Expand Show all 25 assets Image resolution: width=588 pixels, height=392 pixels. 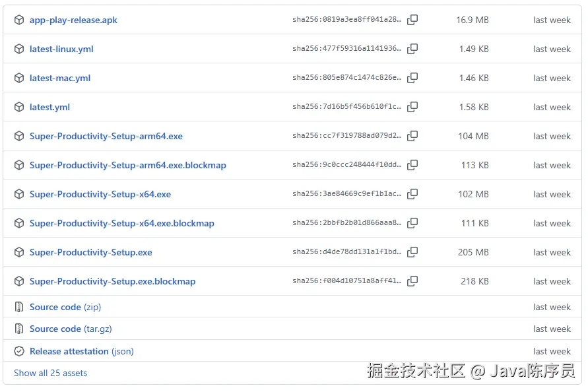(50, 373)
